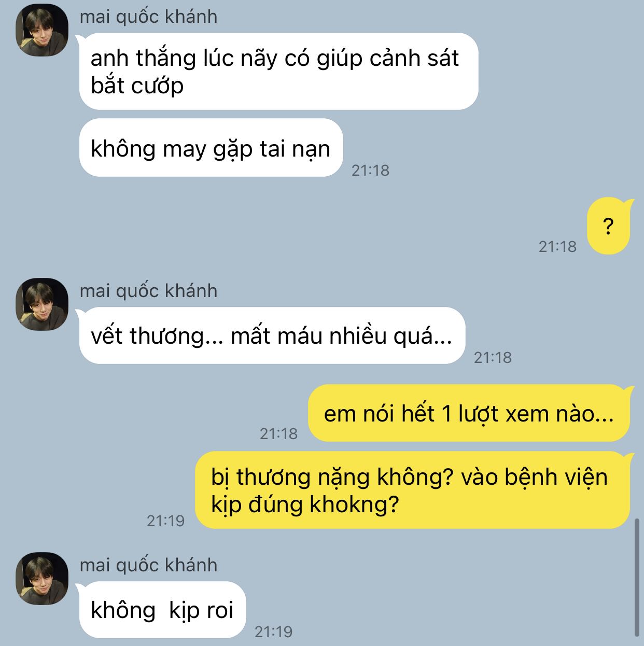Image resolution: width=644 pixels, height=646 pixels.
Task: Tap 21:19 timestamp beside 'không kịp roi'
Action: click(x=273, y=631)
